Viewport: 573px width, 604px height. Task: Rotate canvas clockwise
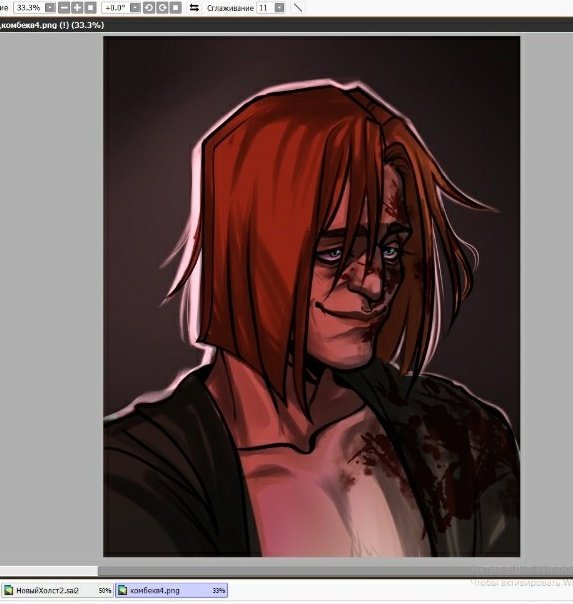coord(162,8)
